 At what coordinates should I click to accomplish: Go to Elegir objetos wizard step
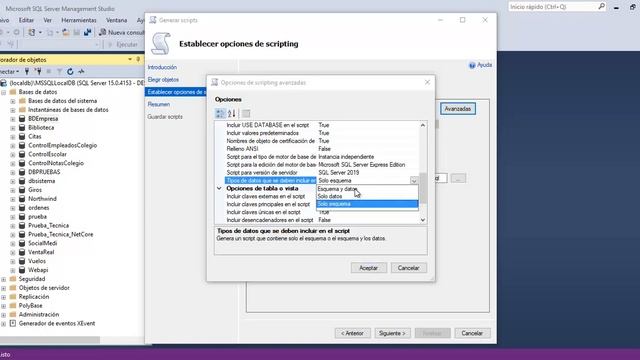[163, 80]
